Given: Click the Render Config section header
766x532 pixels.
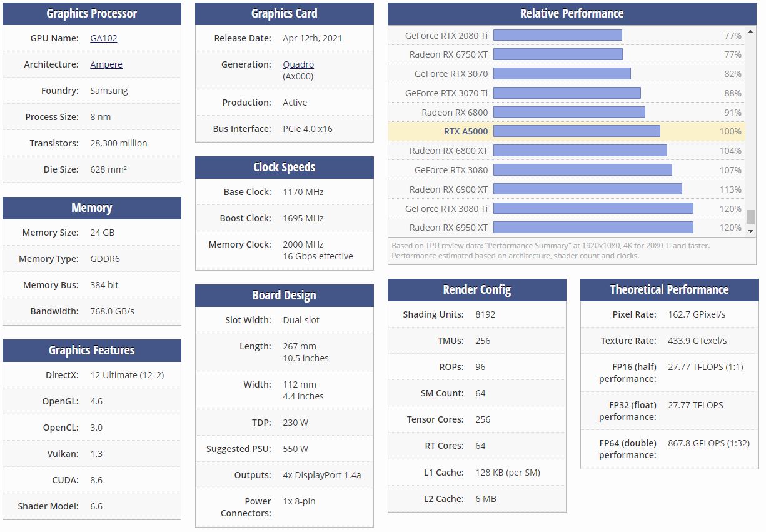Looking at the screenshot, I should pyautogui.click(x=477, y=290).
